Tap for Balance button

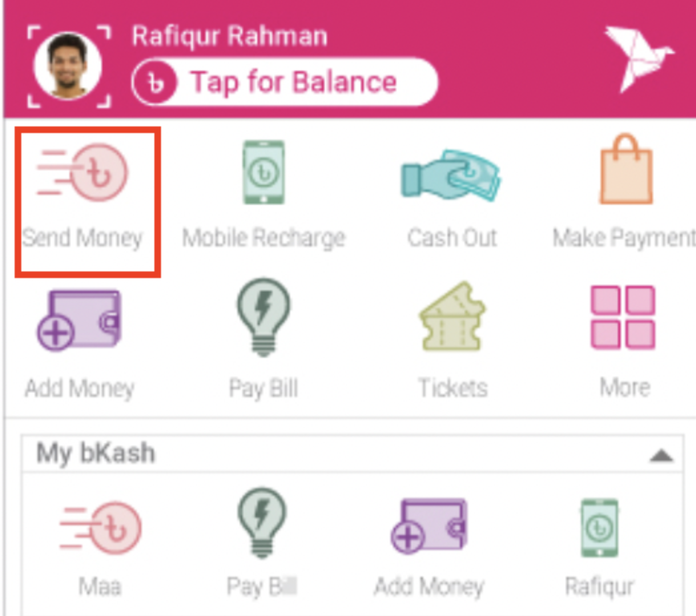285,82
